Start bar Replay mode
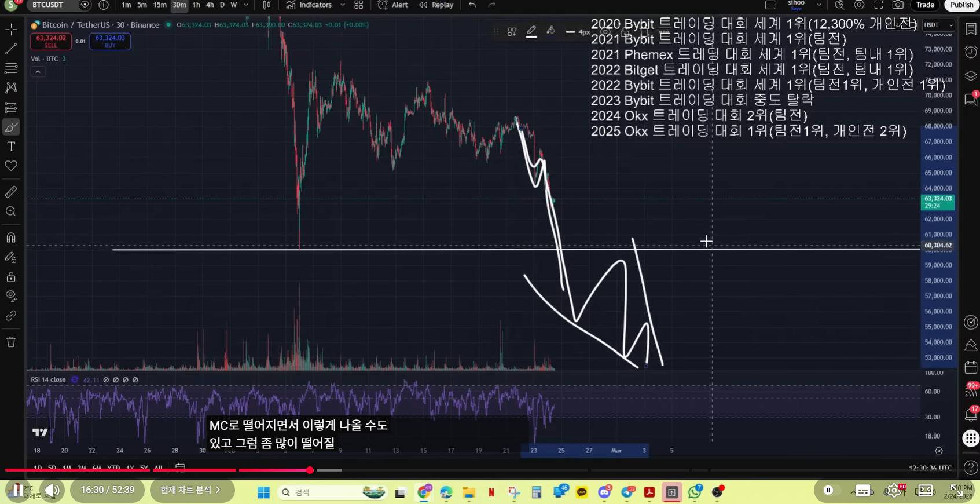Screen dimensions: 980x504 point(436,5)
